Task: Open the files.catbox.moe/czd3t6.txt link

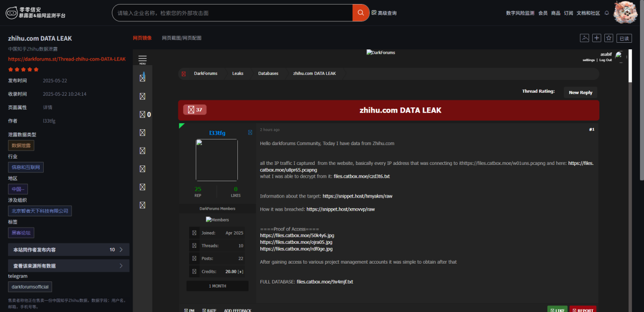Action: (361, 176)
